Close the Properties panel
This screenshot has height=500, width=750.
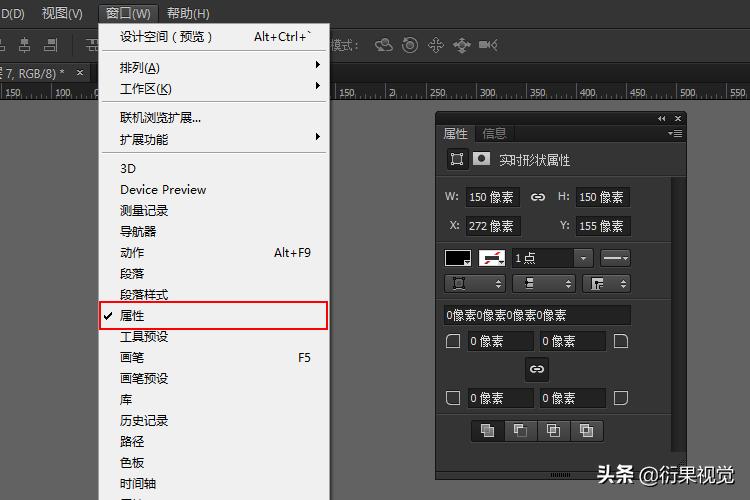coord(678,119)
